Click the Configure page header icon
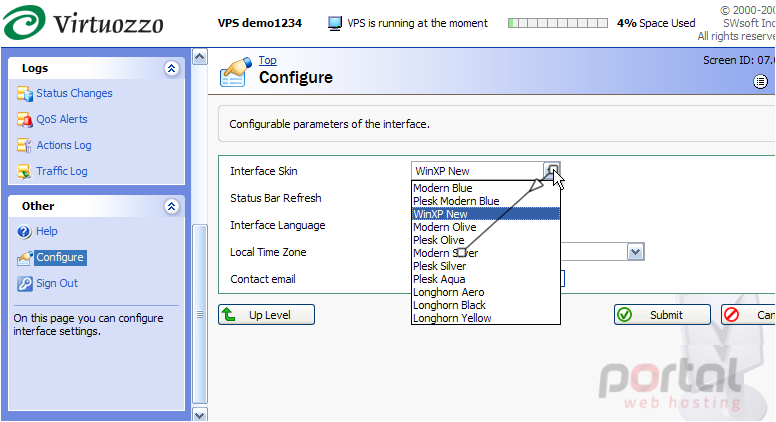This screenshot has height=422, width=776. [236, 72]
